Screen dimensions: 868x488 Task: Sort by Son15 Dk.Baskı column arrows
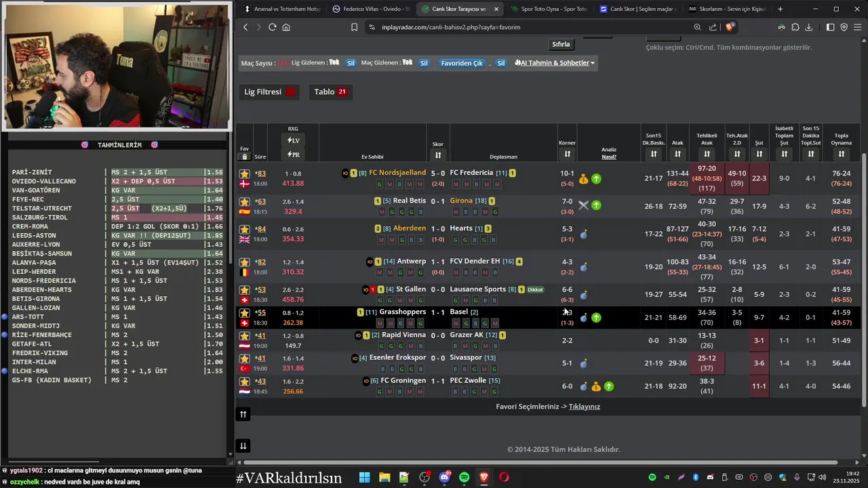(x=654, y=155)
